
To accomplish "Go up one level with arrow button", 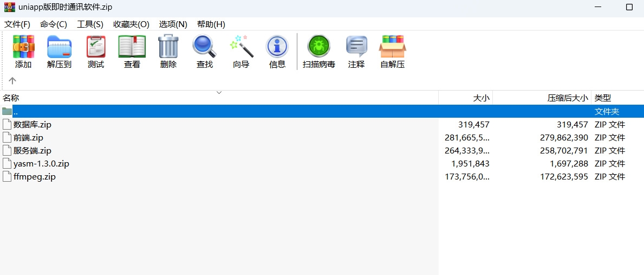I will (x=12, y=80).
